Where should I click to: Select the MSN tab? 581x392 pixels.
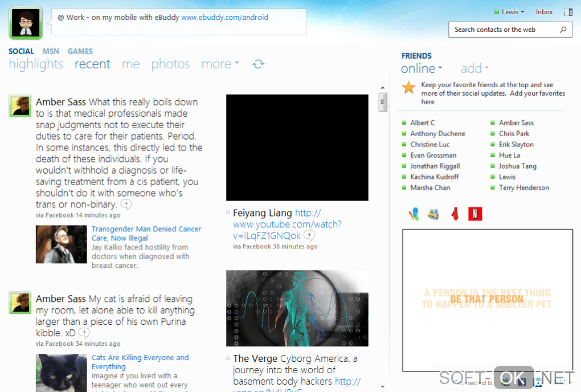(51, 51)
